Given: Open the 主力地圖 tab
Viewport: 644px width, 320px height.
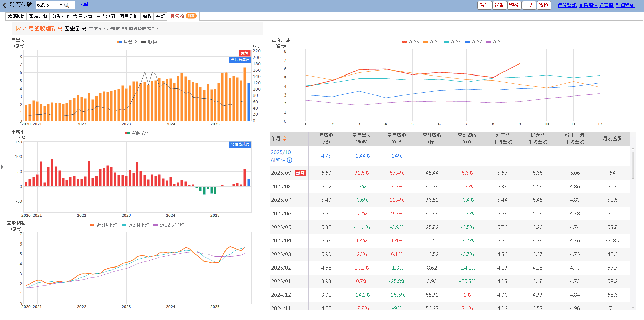Looking at the screenshot, I should click(106, 16).
